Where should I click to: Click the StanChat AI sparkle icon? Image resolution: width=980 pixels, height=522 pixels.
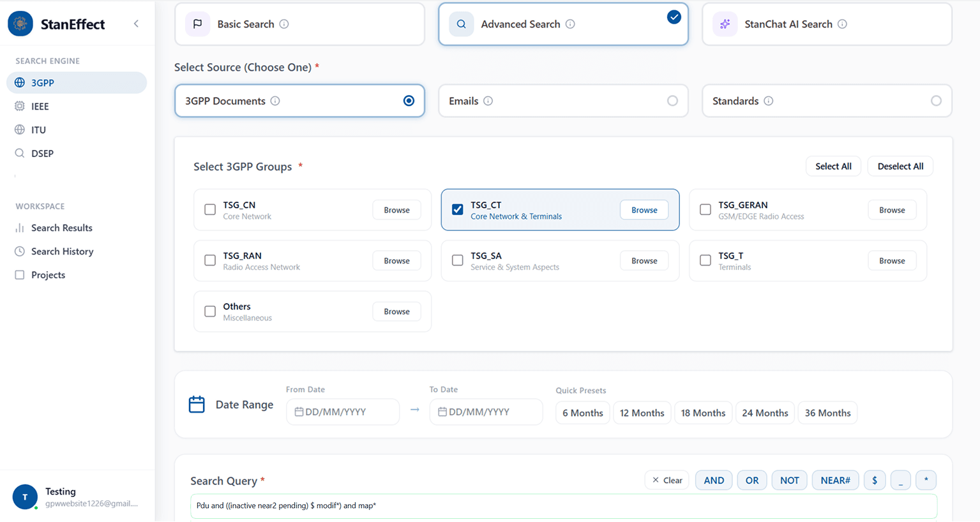click(725, 24)
